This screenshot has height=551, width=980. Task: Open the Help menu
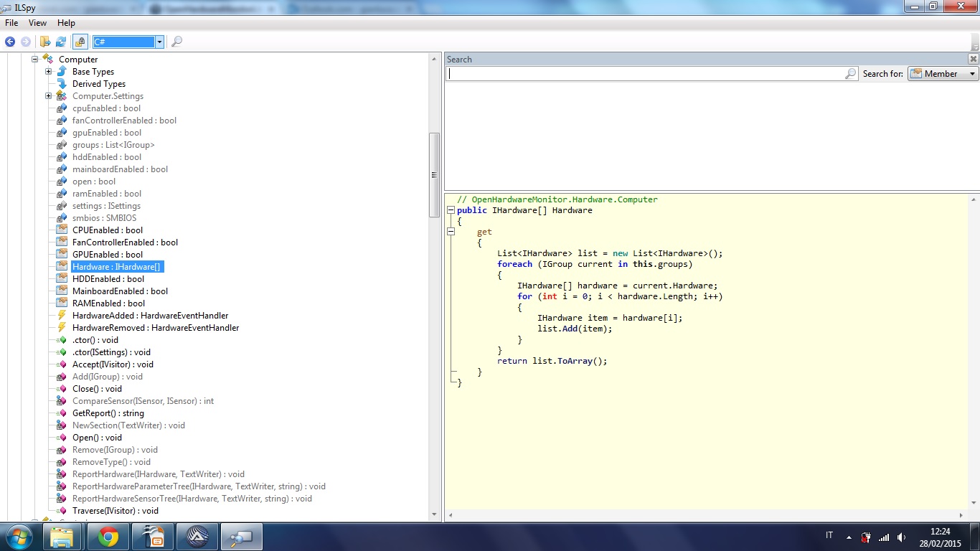(66, 23)
